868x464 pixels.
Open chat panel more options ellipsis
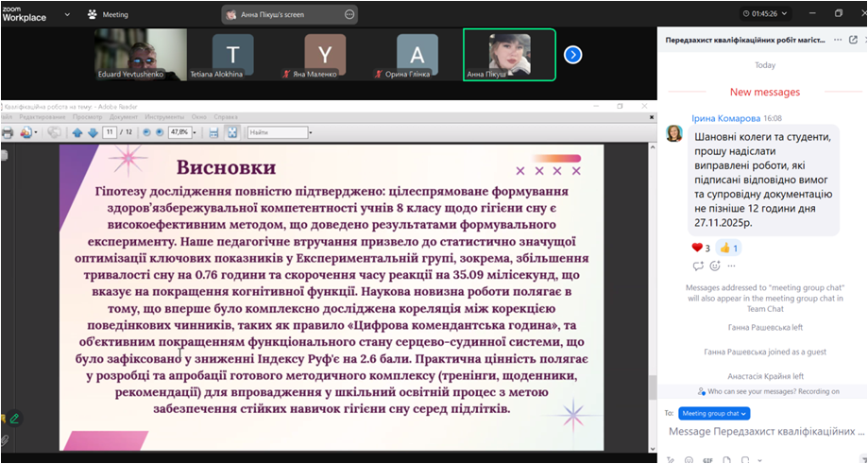click(x=838, y=40)
